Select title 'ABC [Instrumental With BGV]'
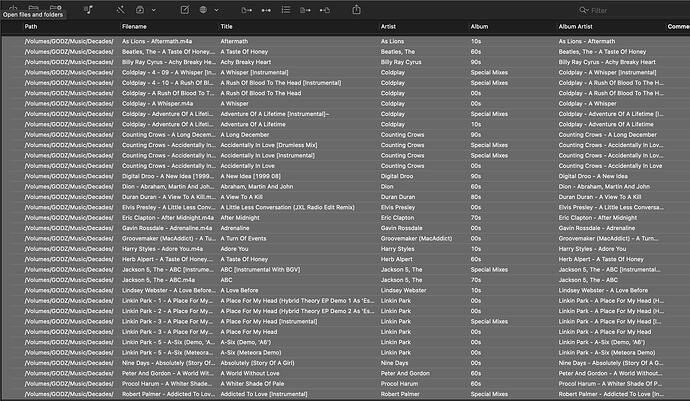The image size is (690, 401). (x=260, y=269)
